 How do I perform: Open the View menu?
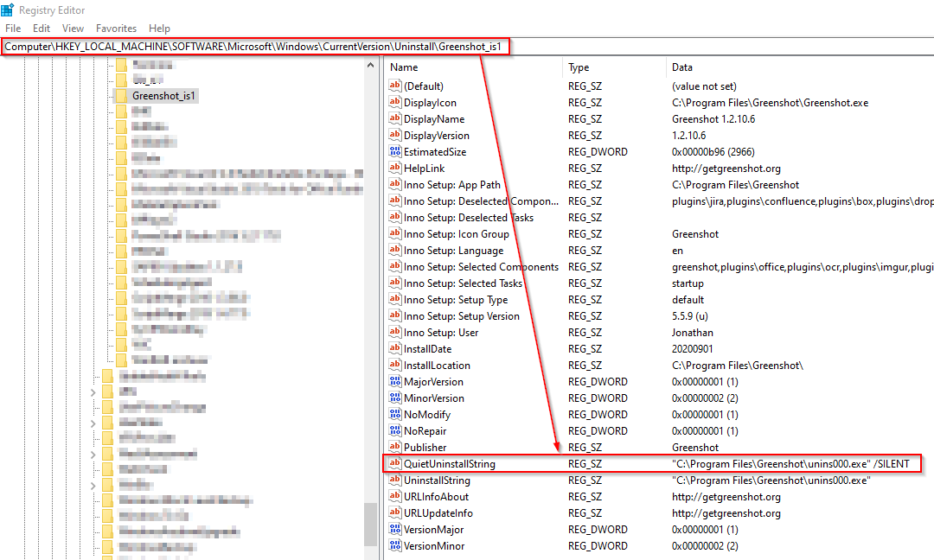pos(73,28)
